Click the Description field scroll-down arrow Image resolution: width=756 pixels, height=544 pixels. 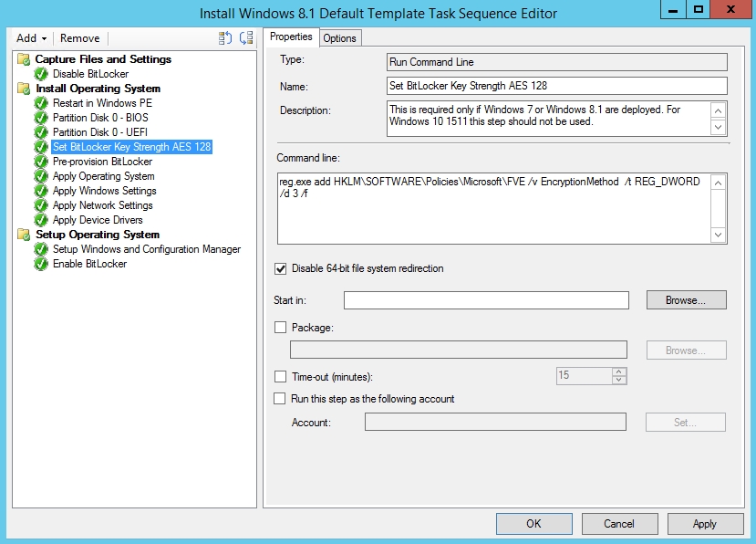pyautogui.click(x=719, y=125)
